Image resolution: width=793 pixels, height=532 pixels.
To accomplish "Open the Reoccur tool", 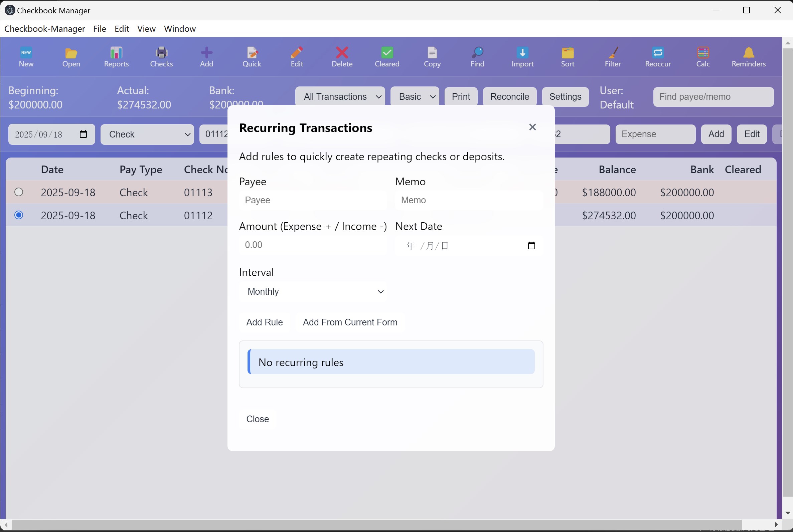I will 658,56.
